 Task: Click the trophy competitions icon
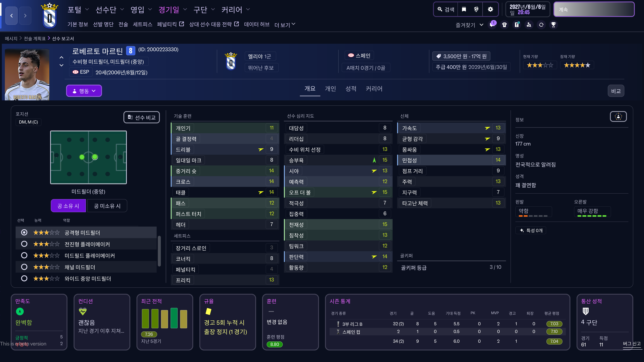pos(553,24)
